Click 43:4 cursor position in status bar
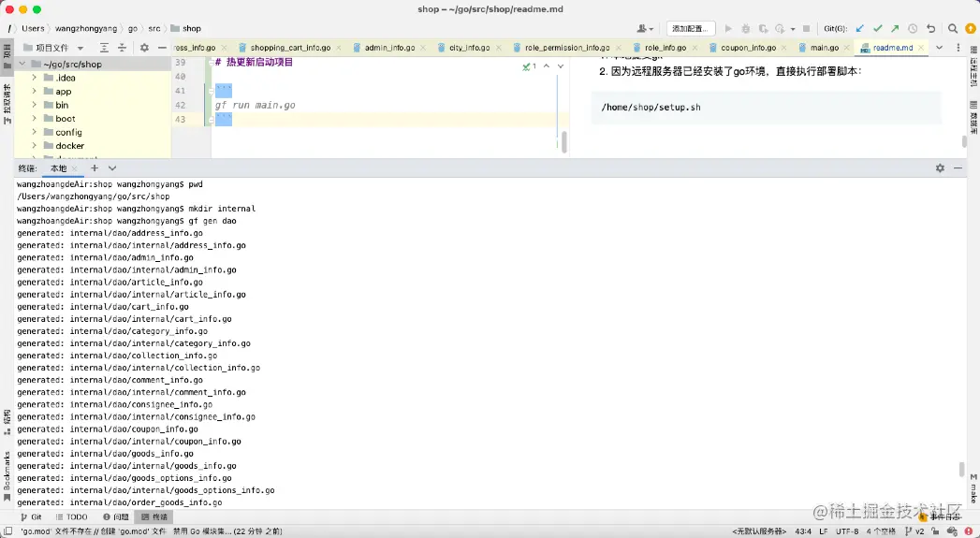The width and height of the screenshot is (980, 538). (x=803, y=531)
